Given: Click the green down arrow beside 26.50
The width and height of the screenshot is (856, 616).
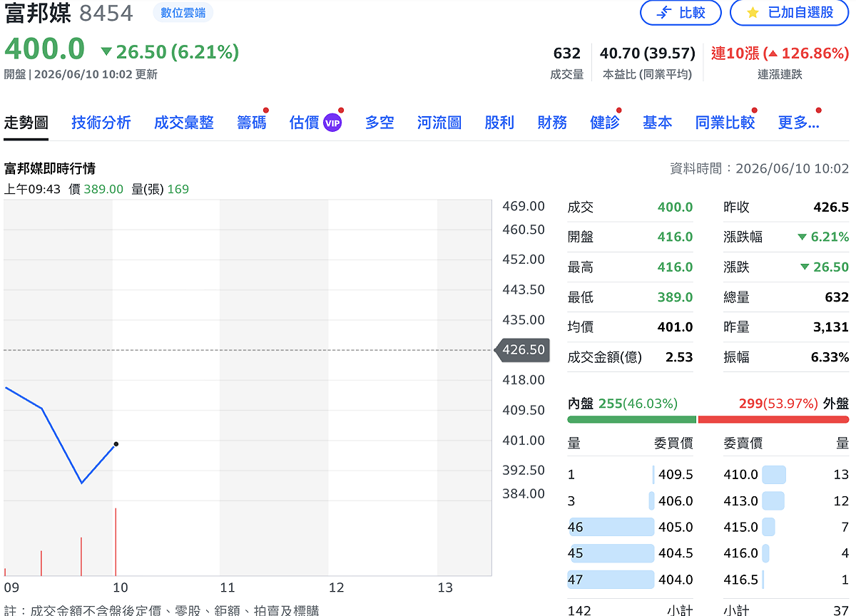Looking at the screenshot, I should click(107, 51).
